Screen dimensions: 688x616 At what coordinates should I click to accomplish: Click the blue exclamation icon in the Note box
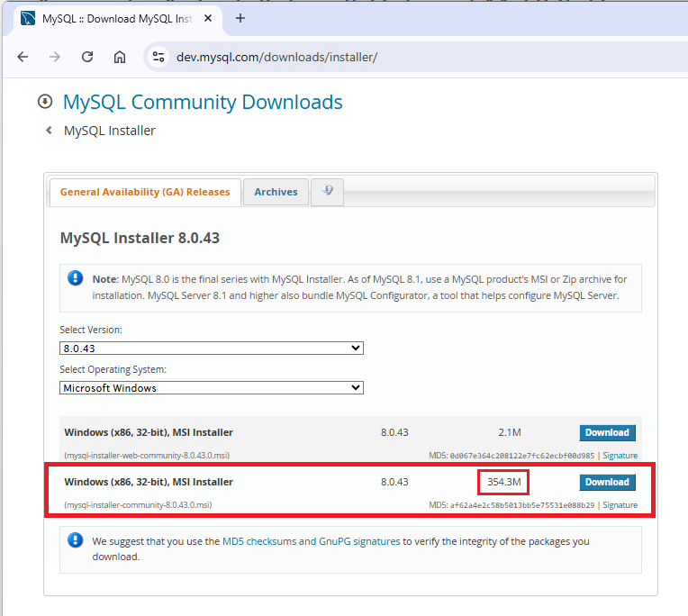[x=76, y=278]
